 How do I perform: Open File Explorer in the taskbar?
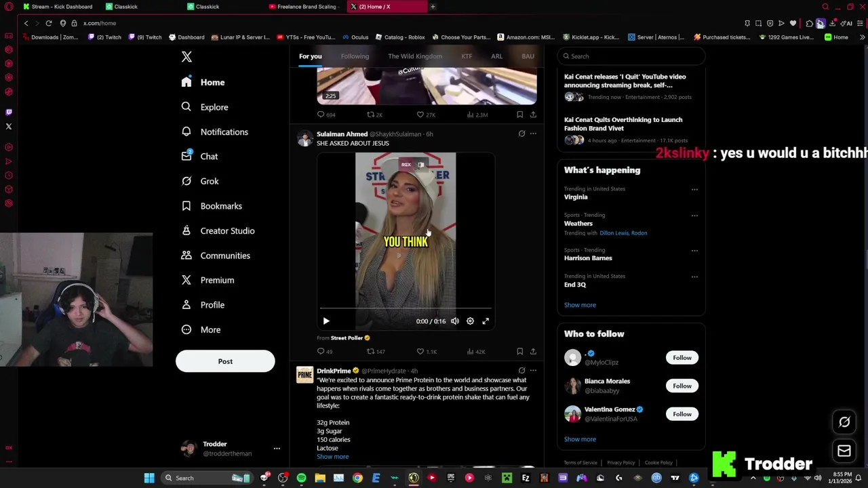320,478
